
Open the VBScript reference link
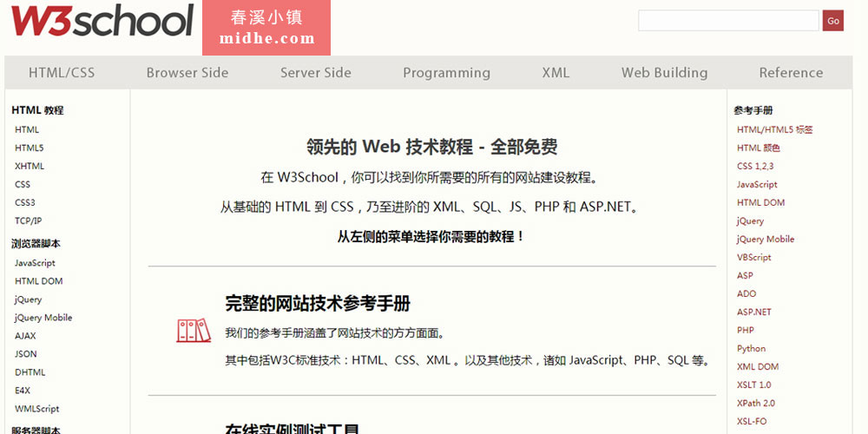754,258
